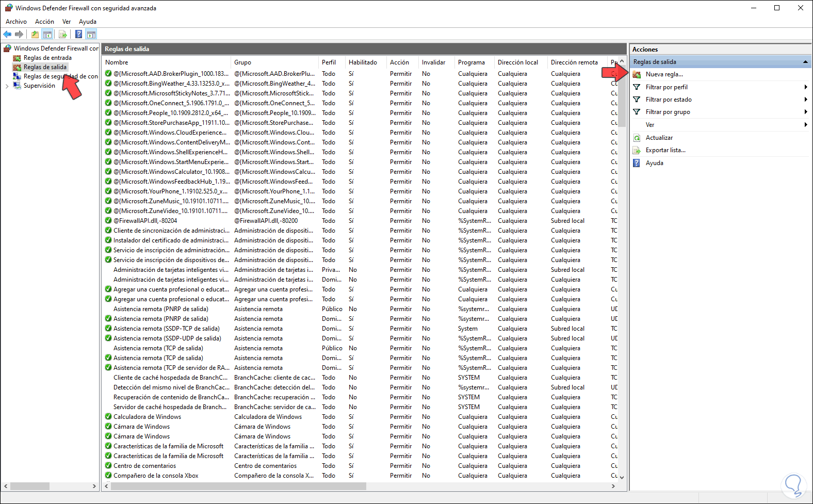Viewport: 813px width, 504px height.
Task: Select the @{Microsoft.ZuneMusic_10.19101.10711... rule name
Action: pos(171,201)
